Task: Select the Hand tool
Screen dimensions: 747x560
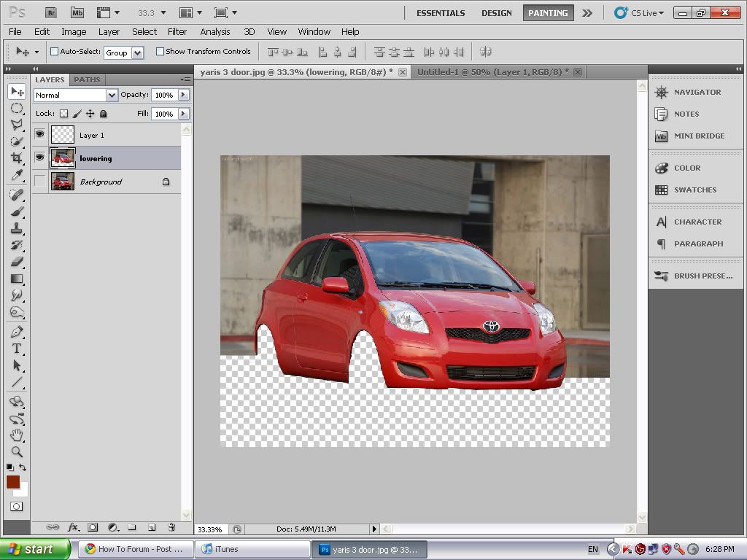Action: click(x=17, y=435)
